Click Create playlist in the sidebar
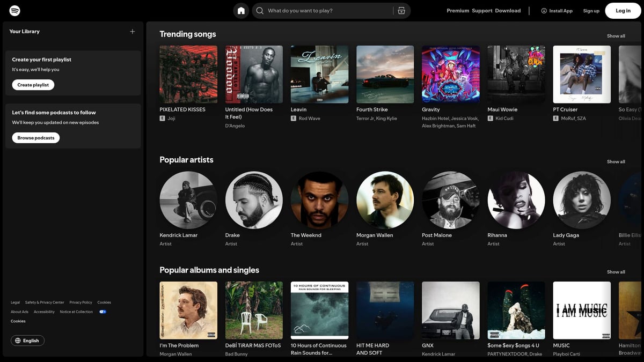Image resolution: width=644 pixels, height=362 pixels. click(33, 84)
